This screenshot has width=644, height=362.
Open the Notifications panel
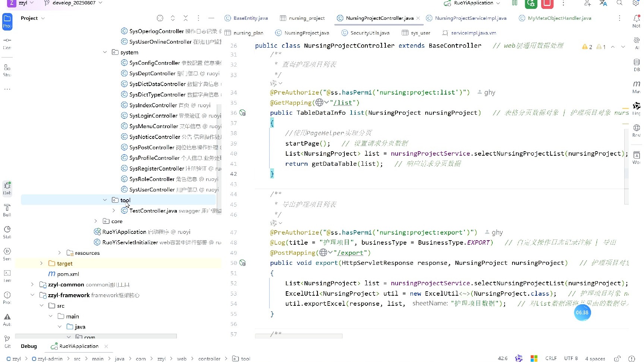point(637,20)
